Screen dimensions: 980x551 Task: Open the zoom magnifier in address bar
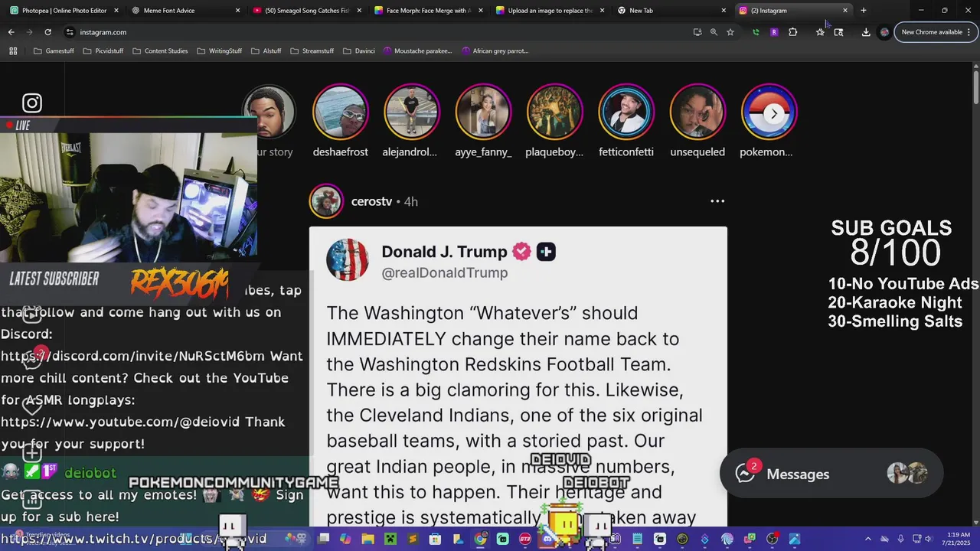tap(714, 32)
